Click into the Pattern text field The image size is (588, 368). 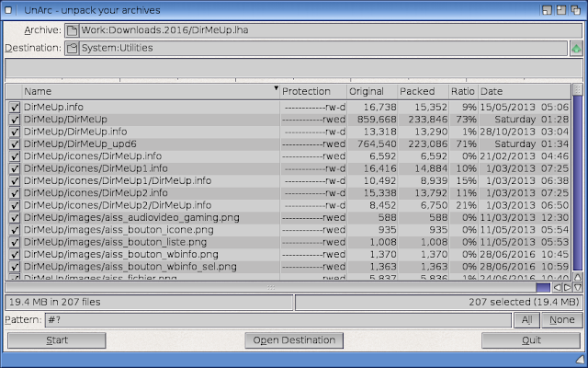(276, 319)
